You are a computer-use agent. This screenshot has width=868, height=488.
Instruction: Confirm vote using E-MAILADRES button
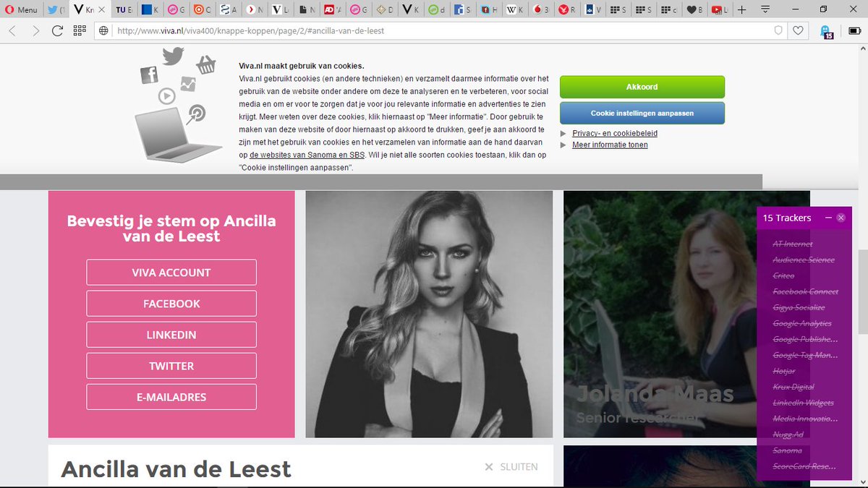tap(171, 397)
